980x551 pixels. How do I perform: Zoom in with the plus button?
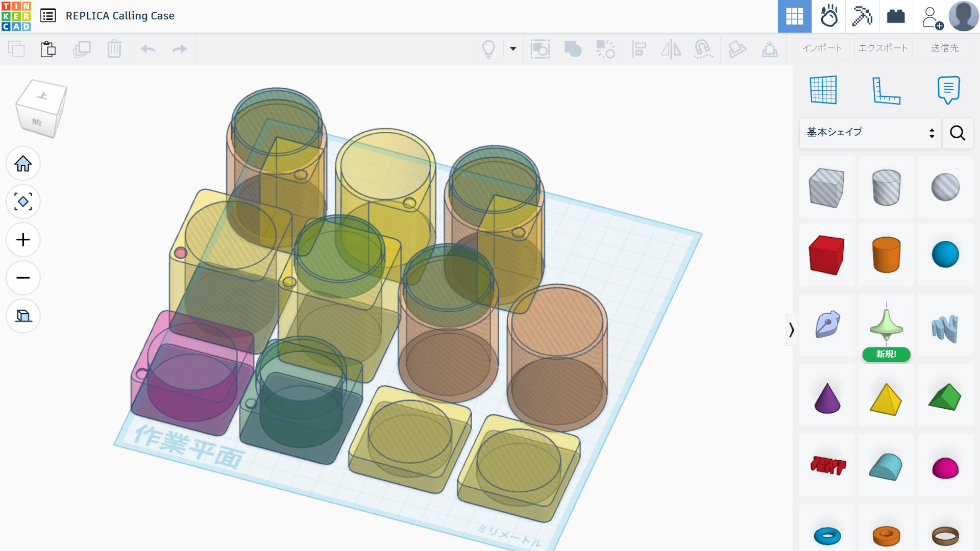pos(23,240)
